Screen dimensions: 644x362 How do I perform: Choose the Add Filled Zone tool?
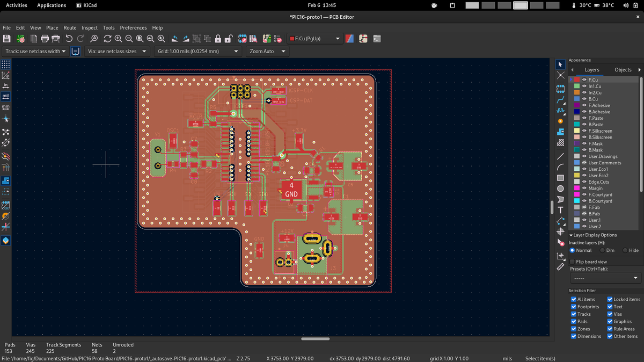pos(560,132)
